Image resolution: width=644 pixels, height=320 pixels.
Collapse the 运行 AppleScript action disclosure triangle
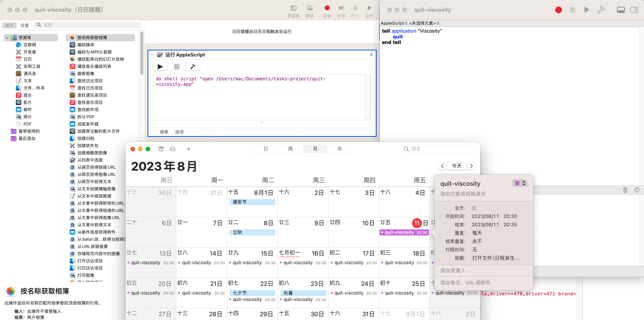(152, 55)
